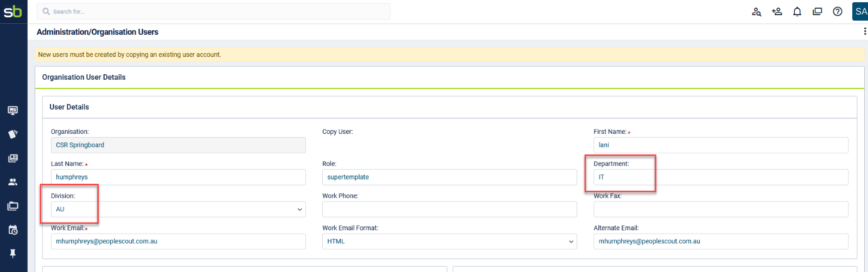Open the notifications bell
Viewport: 868px width, 272px height.
pyautogui.click(x=797, y=11)
